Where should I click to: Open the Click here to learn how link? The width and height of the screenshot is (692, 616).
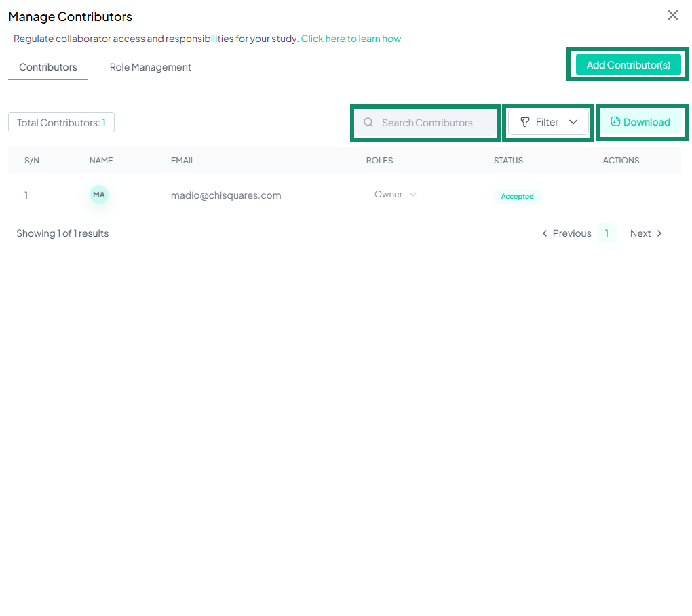pos(351,39)
